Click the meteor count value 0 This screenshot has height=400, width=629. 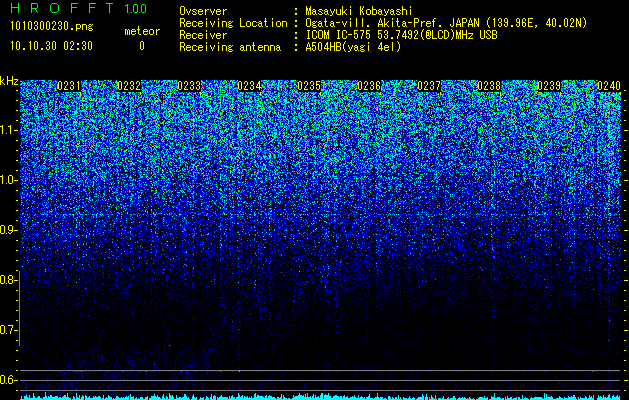pyautogui.click(x=142, y=46)
